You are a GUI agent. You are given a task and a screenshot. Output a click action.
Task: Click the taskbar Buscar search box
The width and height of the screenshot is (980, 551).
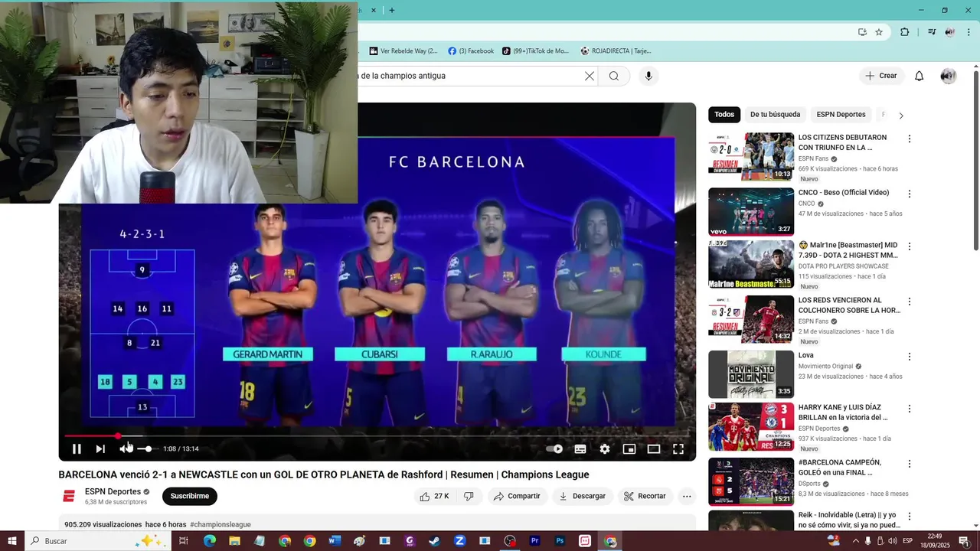tap(98, 541)
